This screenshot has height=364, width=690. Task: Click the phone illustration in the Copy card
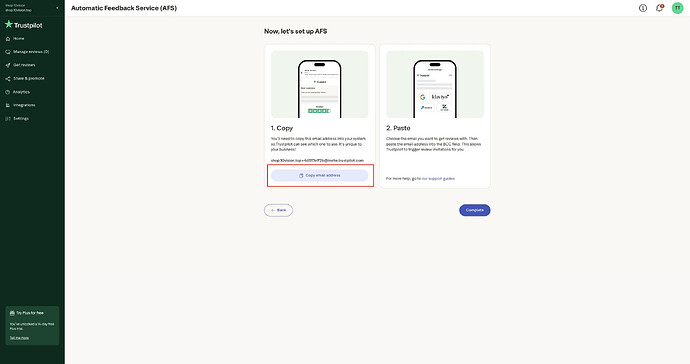coord(319,88)
